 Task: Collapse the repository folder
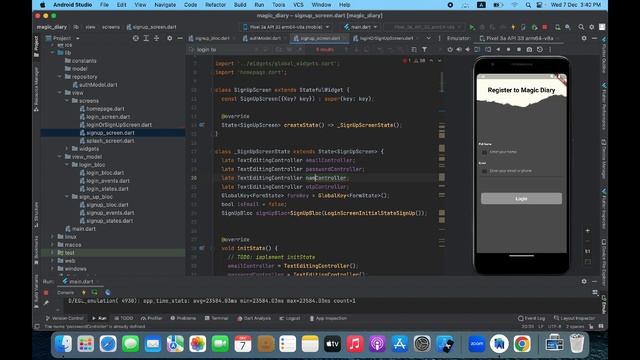pyautogui.click(x=60, y=77)
